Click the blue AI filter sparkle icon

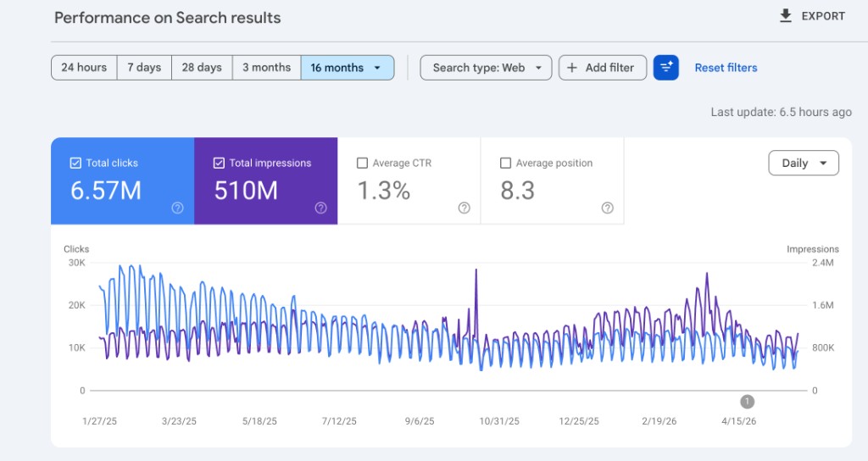pos(666,68)
